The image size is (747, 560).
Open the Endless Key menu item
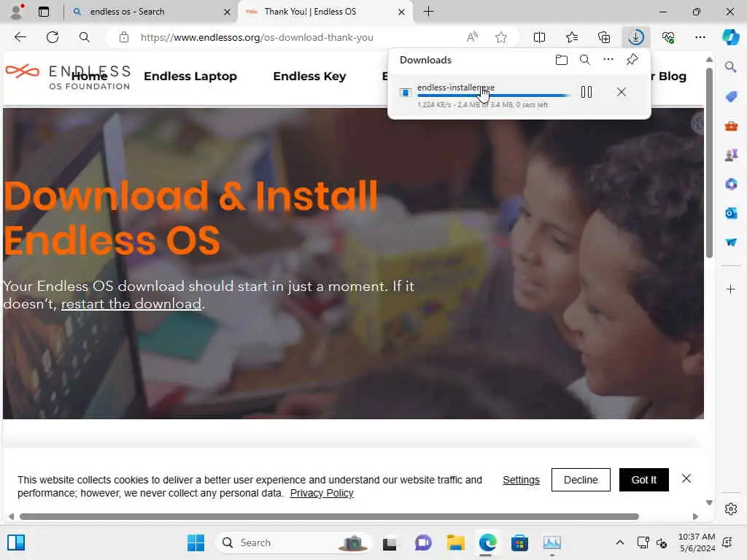tap(309, 76)
